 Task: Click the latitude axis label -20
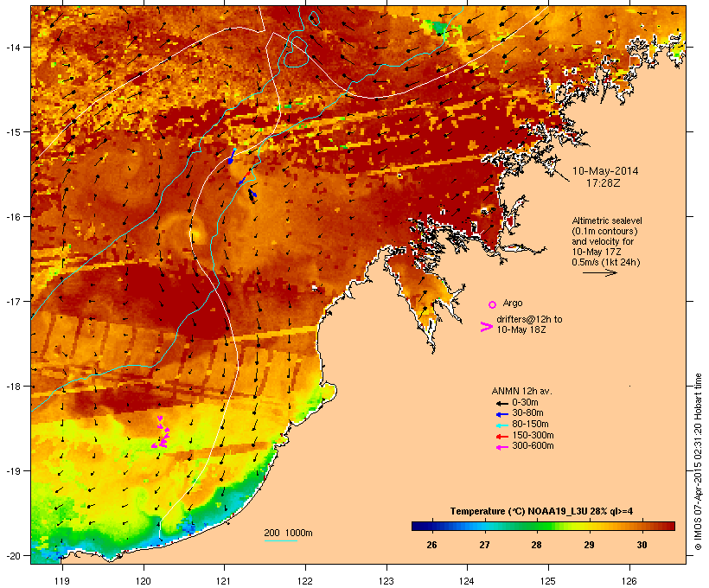[12, 555]
